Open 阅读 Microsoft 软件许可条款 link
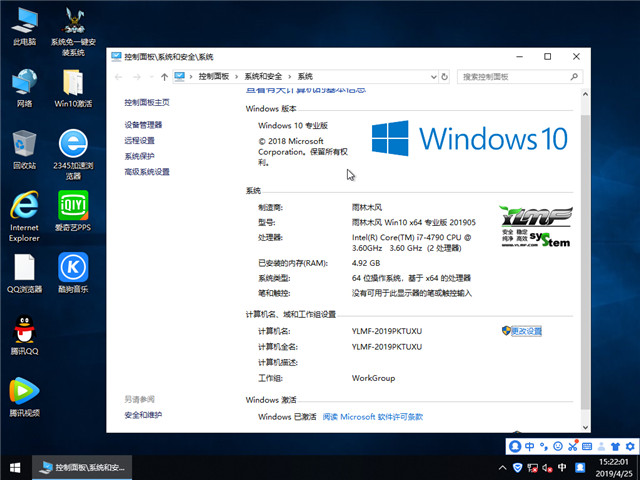The height and width of the screenshot is (480, 640). (x=373, y=417)
